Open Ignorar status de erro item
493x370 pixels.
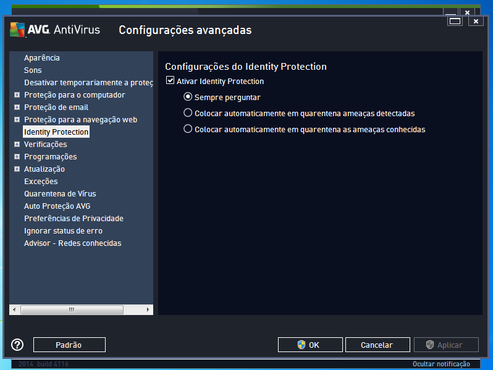pos(63,231)
